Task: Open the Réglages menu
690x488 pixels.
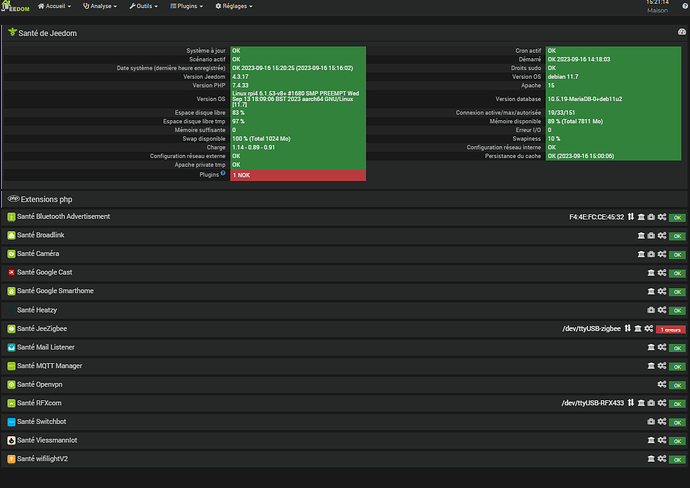Action: pos(234,6)
